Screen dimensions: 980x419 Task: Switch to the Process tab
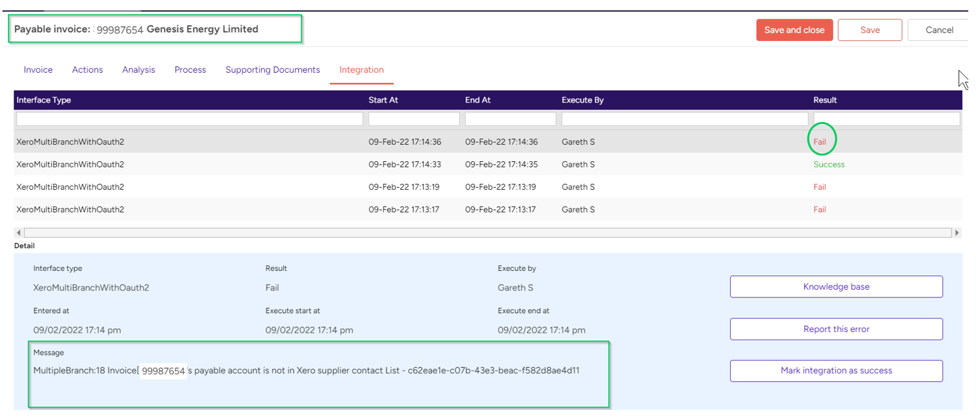click(190, 70)
